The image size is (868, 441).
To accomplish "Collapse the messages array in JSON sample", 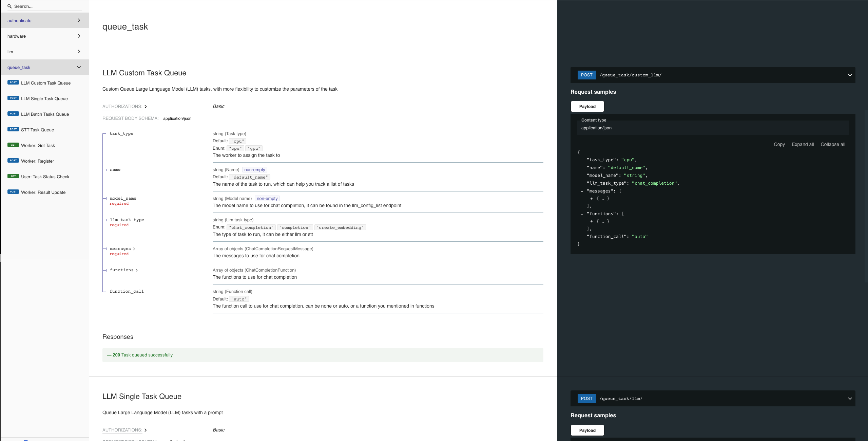I will point(582,191).
